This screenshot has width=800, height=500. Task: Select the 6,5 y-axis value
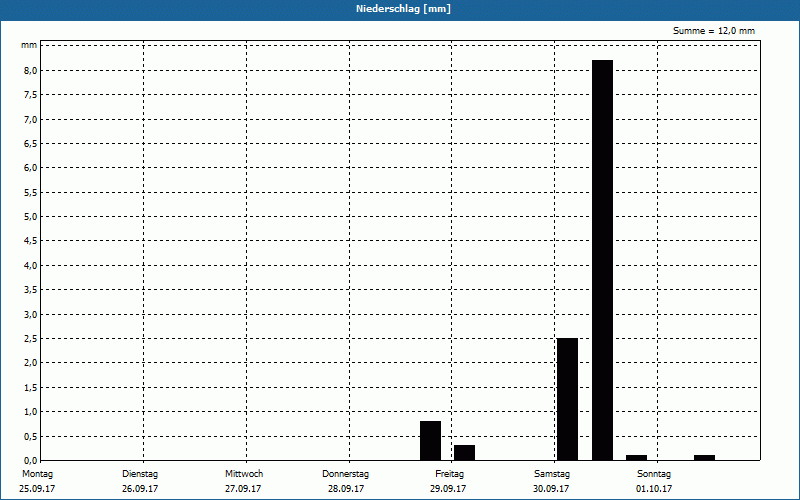tap(31, 144)
